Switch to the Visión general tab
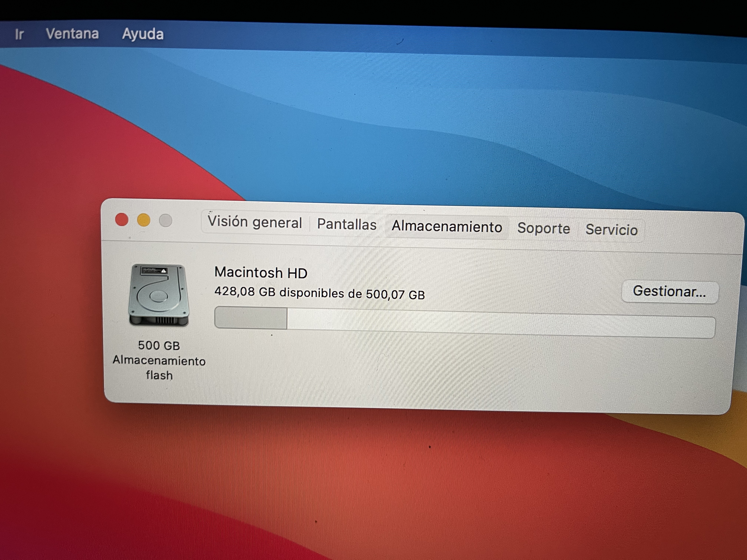Screen dimensions: 747x560 [255, 222]
